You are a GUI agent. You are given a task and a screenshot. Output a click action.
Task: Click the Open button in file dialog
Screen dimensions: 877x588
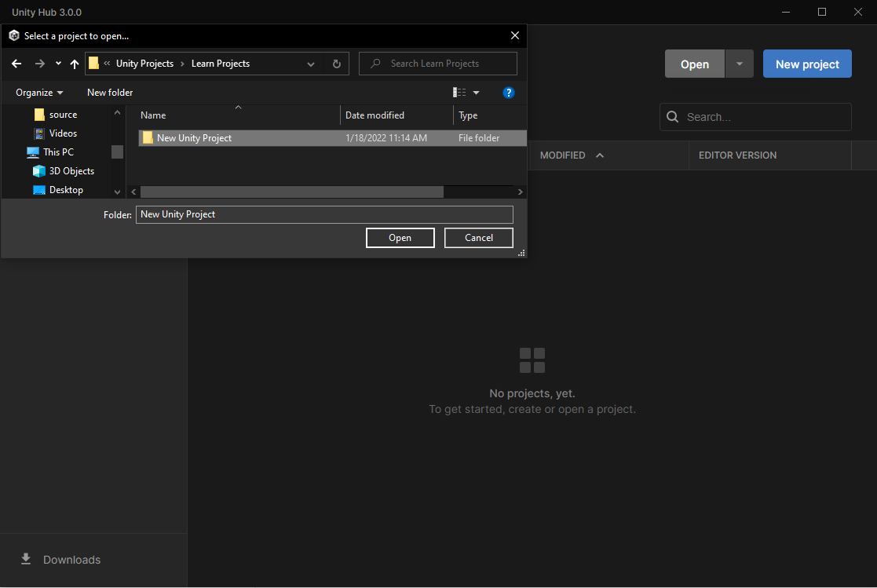[x=400, y=238]
